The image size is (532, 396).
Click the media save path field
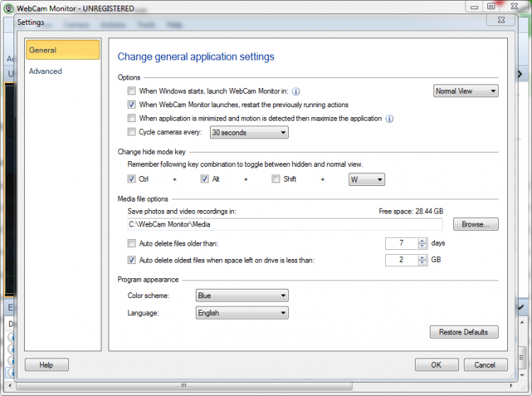point(285,224)
